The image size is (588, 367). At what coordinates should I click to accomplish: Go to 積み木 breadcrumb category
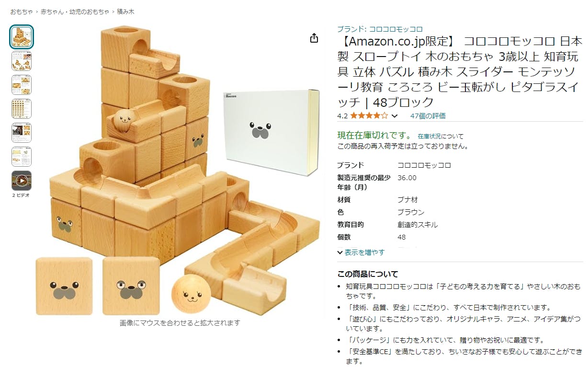(x=126, y=11)
